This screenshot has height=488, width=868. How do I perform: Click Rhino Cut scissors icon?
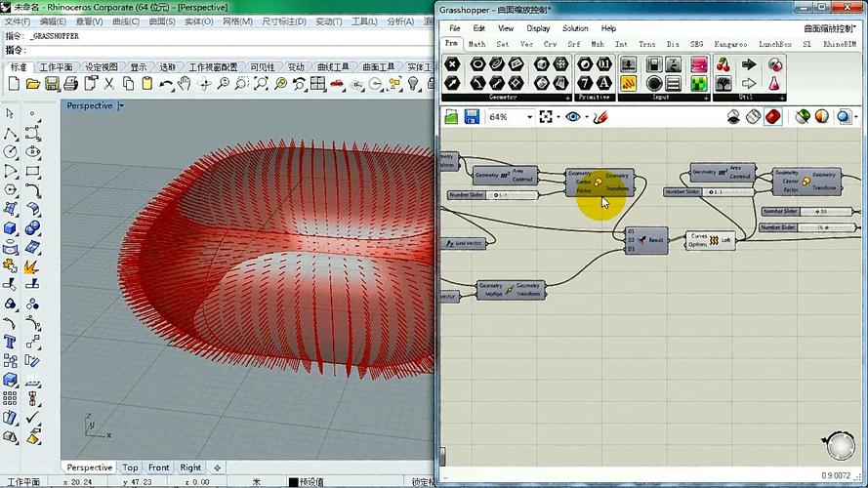point(109,84)
